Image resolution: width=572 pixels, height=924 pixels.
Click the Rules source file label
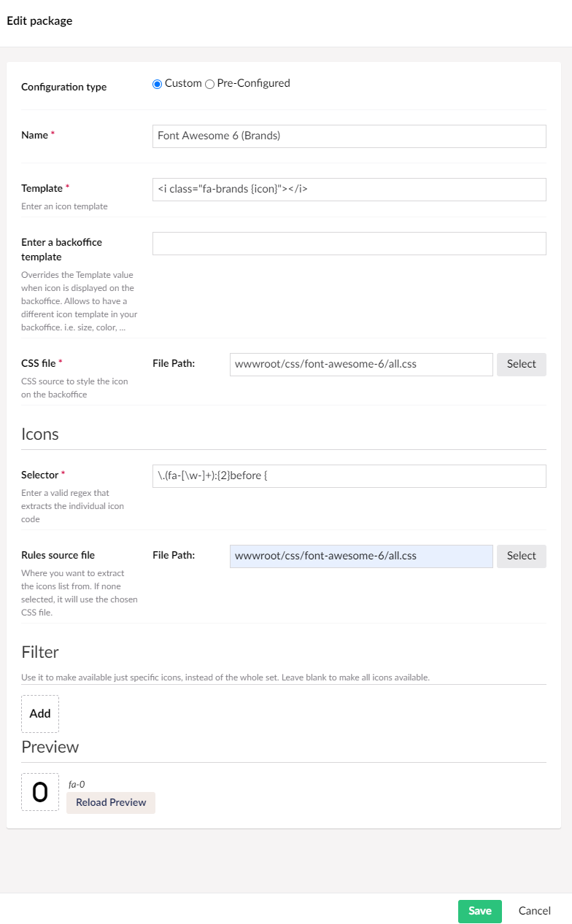[x=58, y=555]
